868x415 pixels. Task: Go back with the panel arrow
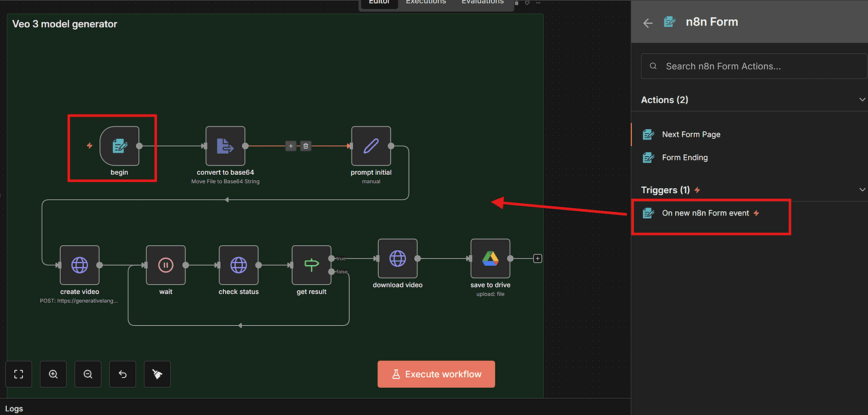[648, 23]
